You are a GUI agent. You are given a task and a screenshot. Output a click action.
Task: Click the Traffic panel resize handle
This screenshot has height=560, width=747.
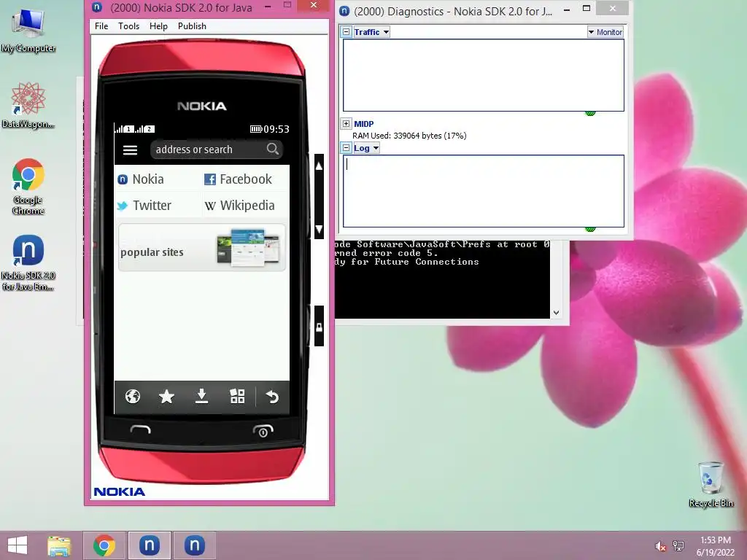coord(590,113)
